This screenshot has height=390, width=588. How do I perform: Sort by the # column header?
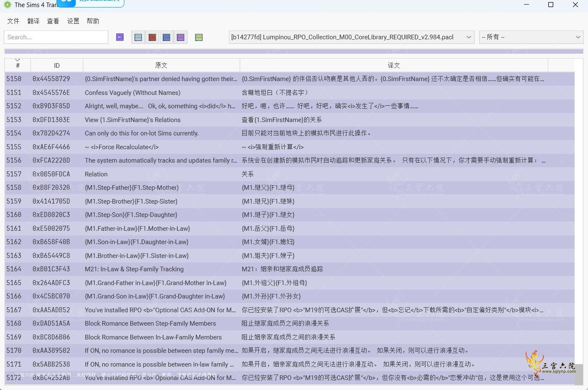[x=18, y=65]
